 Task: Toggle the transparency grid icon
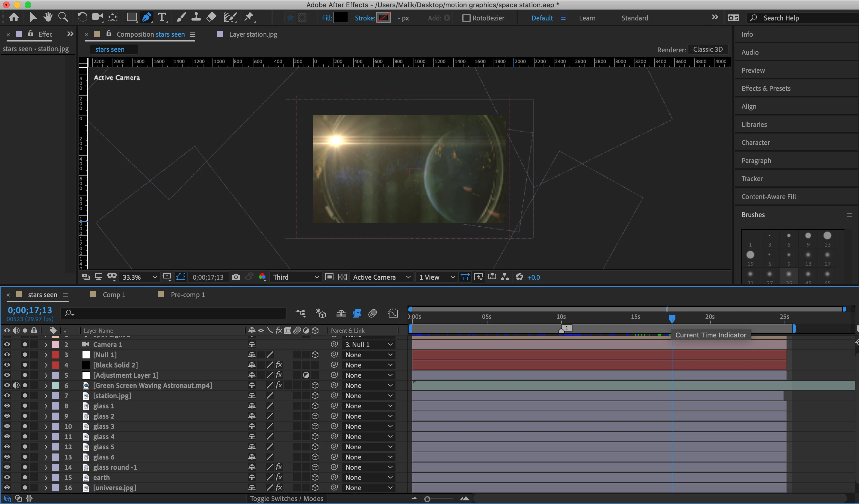click(x=342, y=277)
